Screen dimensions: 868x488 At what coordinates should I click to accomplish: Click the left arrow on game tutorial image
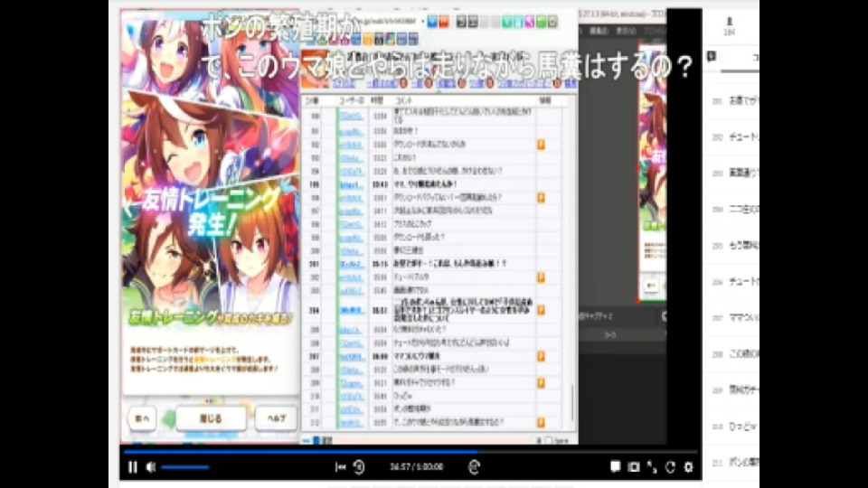130,208
